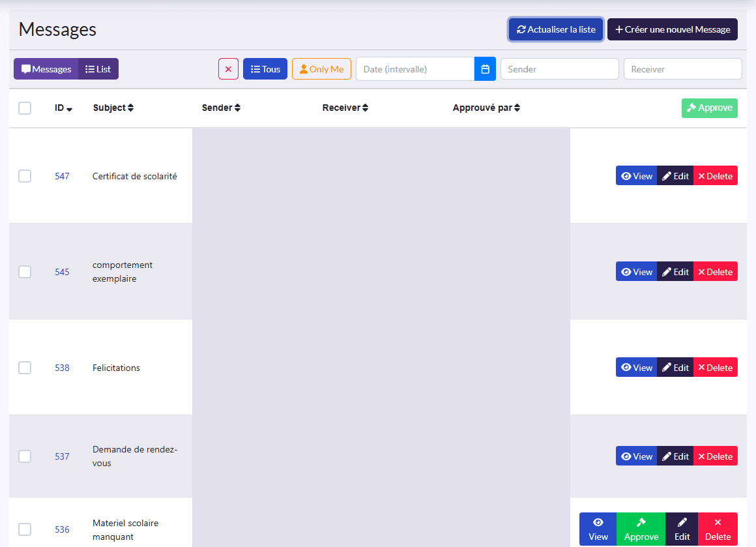
Task: Clear filters with the red X button
Action: (228, 69)
